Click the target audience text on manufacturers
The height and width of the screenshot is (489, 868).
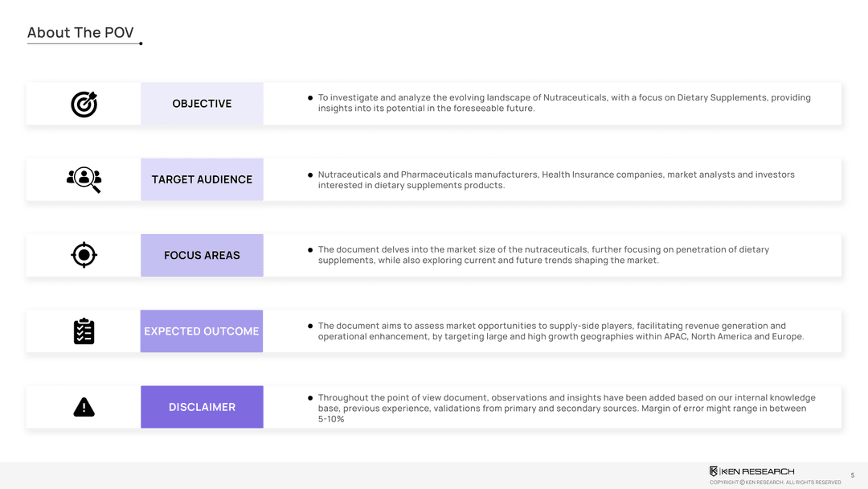555,179
